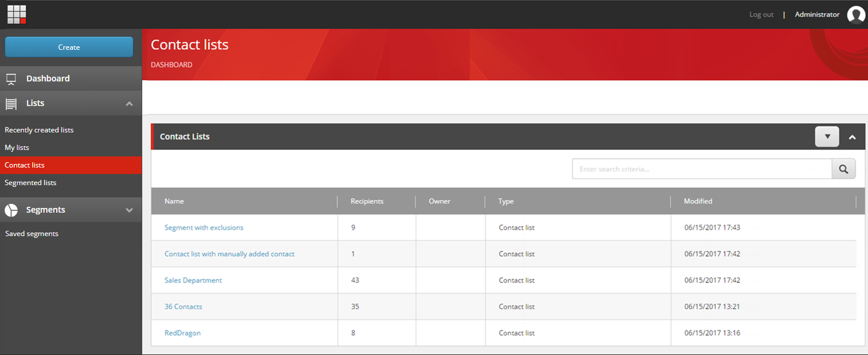Collapse the Contact Lists panel with chevron
Screen dimensions: 868x355
852,136
